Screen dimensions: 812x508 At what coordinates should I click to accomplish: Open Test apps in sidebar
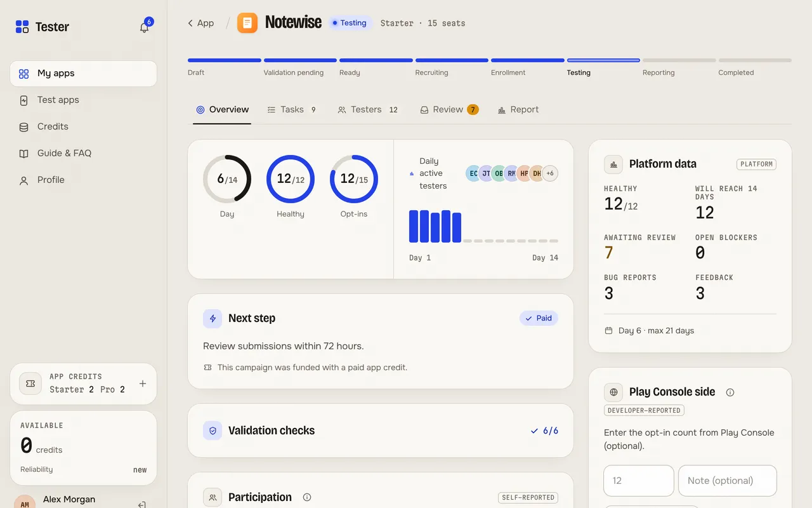tap(83, 100)
